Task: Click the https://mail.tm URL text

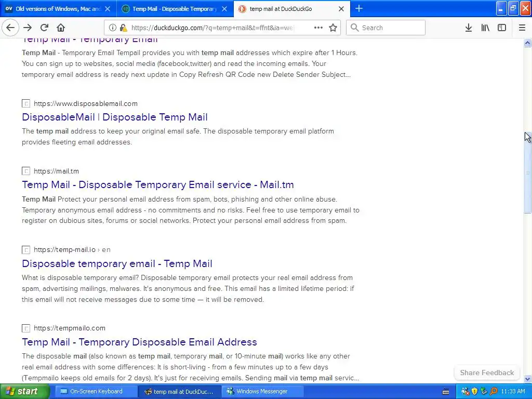Action: click(56, 171)
